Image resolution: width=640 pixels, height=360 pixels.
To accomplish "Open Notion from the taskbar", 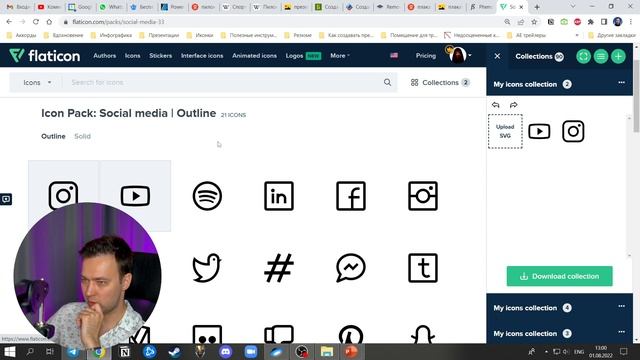I will click(x=124, y=352).
